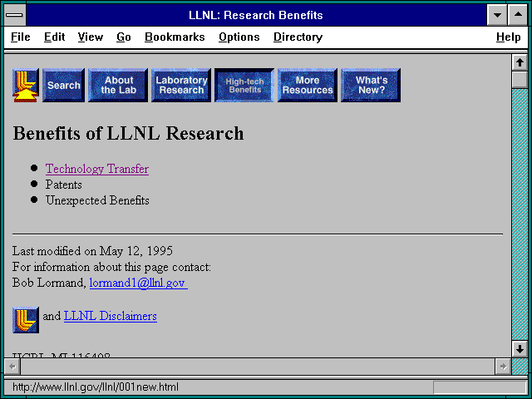The width and height of the screenshot is (532, 399).
Task: Open the File menu
Action: pyautogui.click(x=20, y=37)
